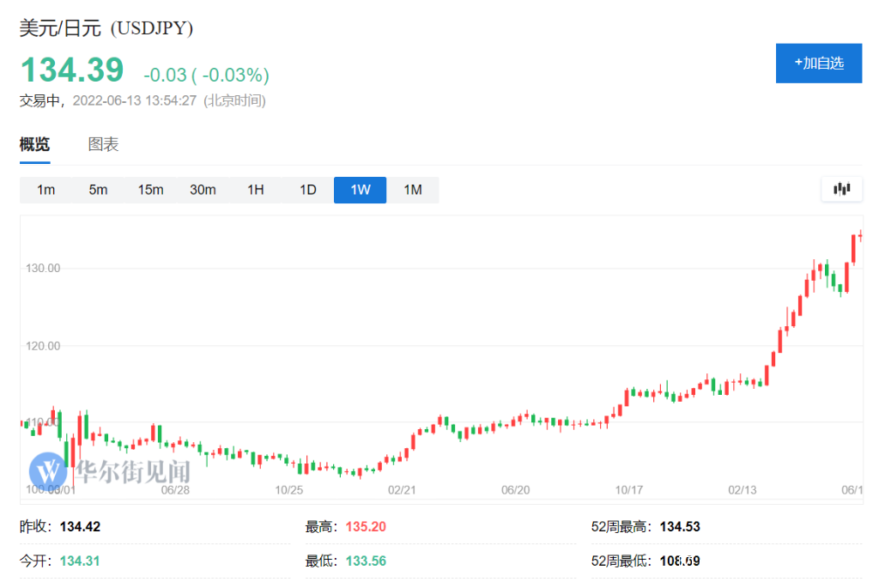Image resolution: width=879 pixels, height=588 pixels.
Task: Select the 1m interval
Action: click(x=46, y=190)
